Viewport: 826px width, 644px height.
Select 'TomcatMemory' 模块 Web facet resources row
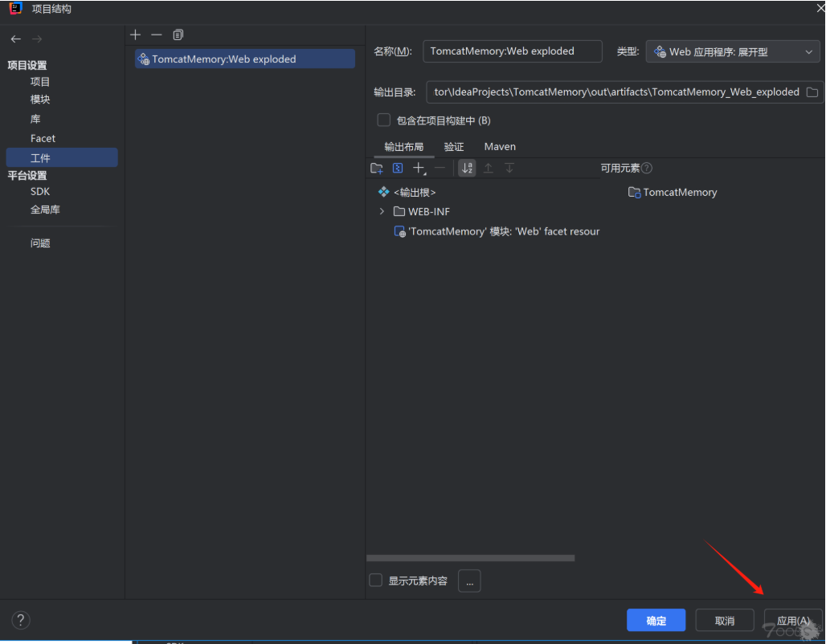coord(497,232)
